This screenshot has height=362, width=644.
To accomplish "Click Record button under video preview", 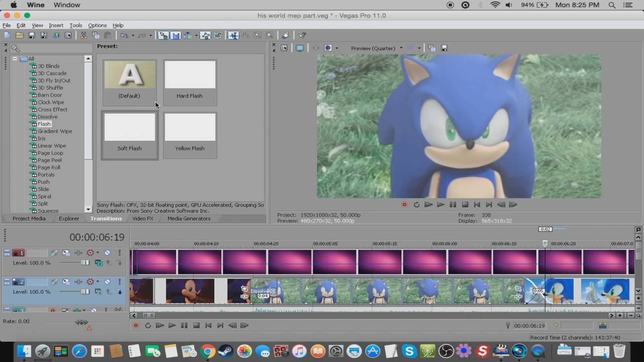I will click(x=404, y=205).
